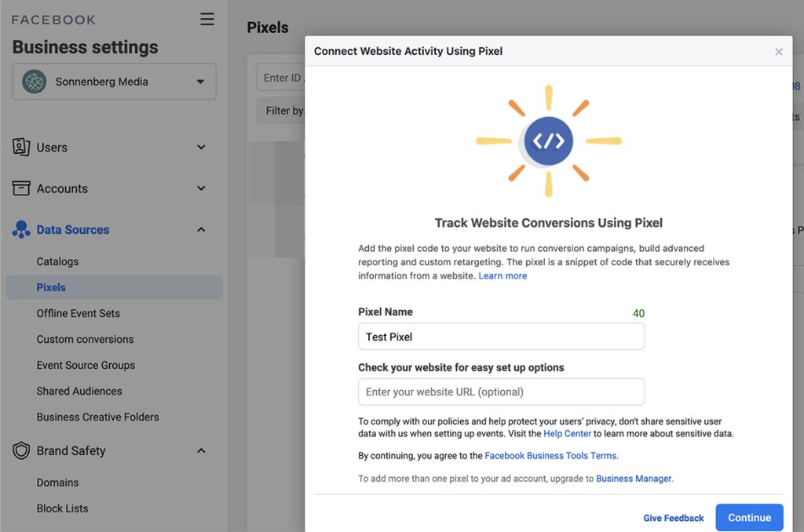Open the Learn more link
Viewport: 804px width, 532px height.
click(502, 275)
